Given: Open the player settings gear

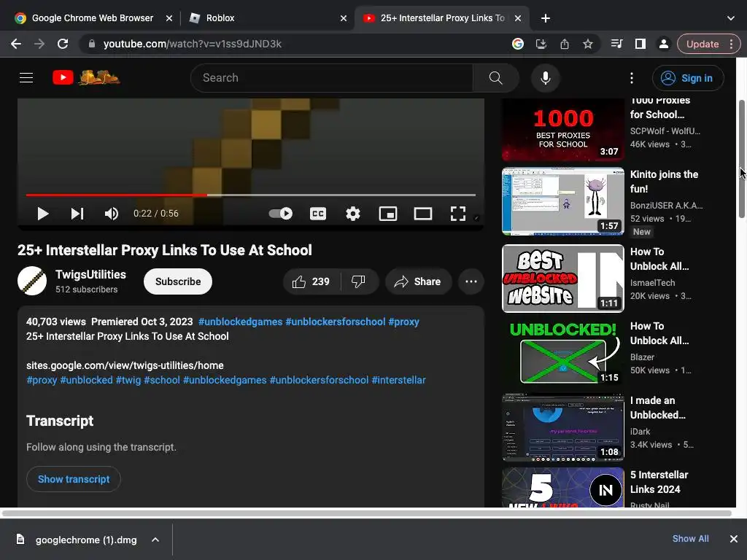Looking at the screenshot, I should point(353,214).
